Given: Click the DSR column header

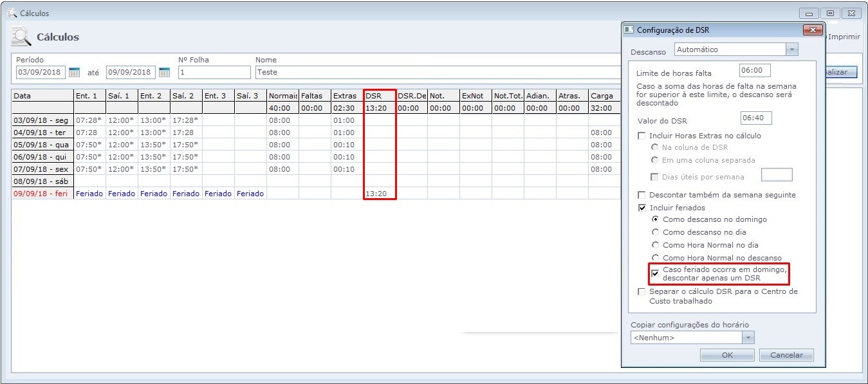Looking at the screenshot, I should point(379,96).
